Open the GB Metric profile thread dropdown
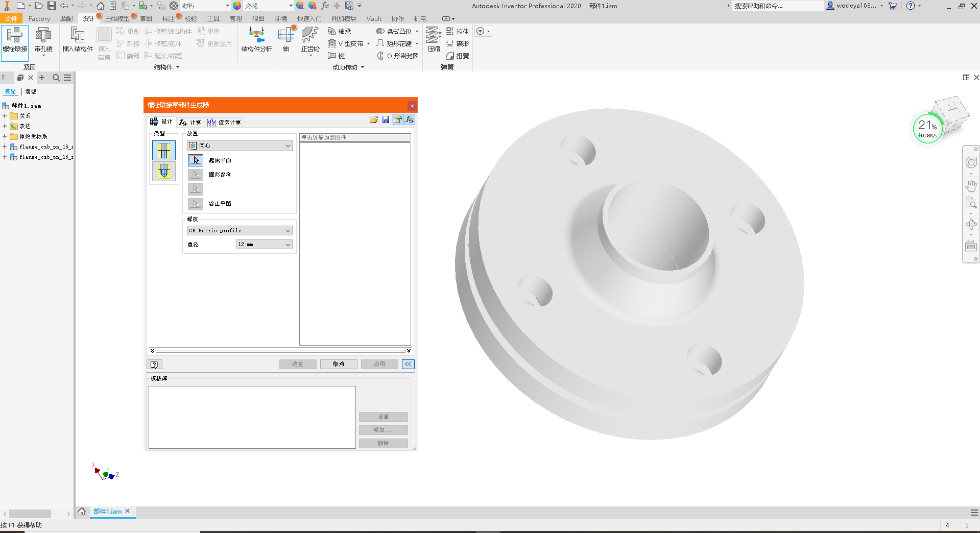The image size is (980, 533). point(240,231)
